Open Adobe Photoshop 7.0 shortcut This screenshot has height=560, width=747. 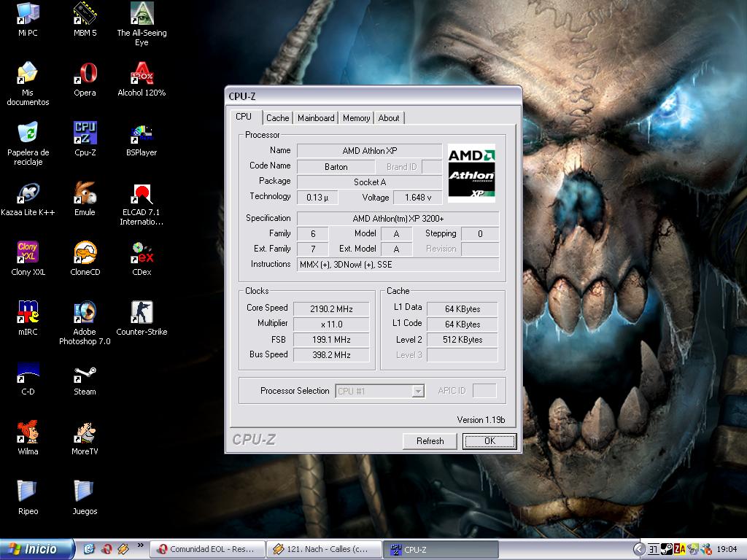[85, 313]
